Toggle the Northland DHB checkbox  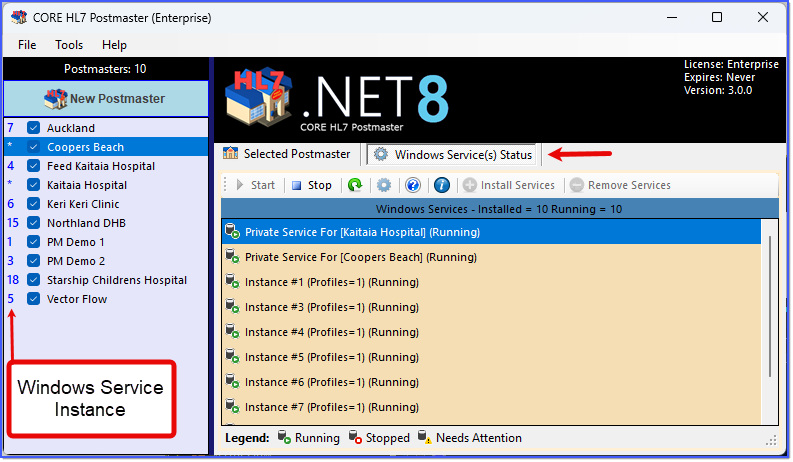pyautogui.click(x=33, y=223)
